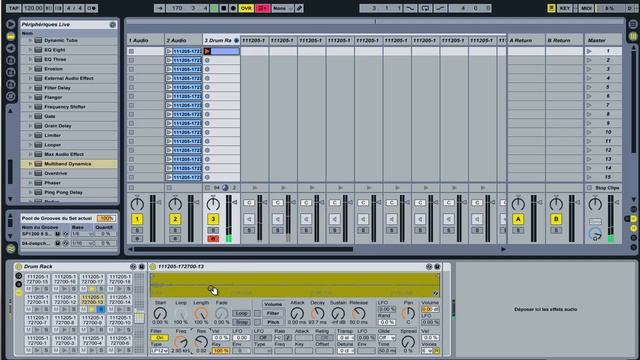Click the Simpler 111205-172700-13 hot-swap button

coord(429,267)
